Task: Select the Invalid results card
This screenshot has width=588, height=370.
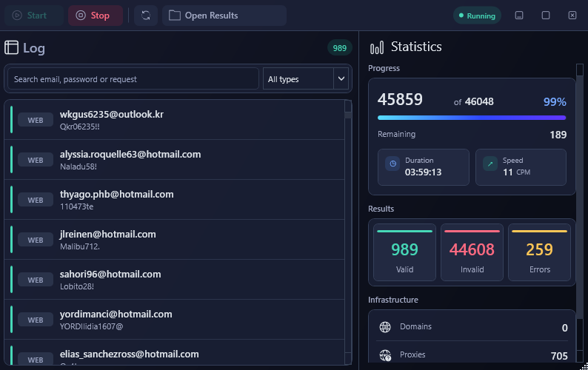Action: 472,252
